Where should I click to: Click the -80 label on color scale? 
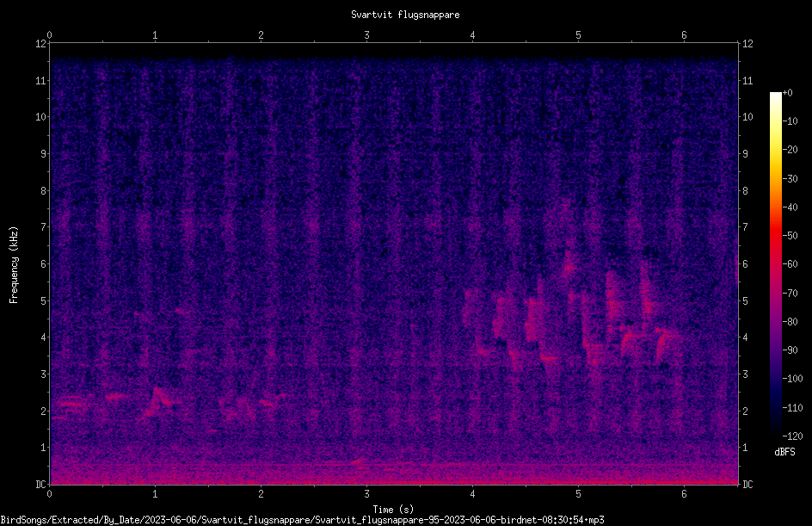click(x=790, y=321)
